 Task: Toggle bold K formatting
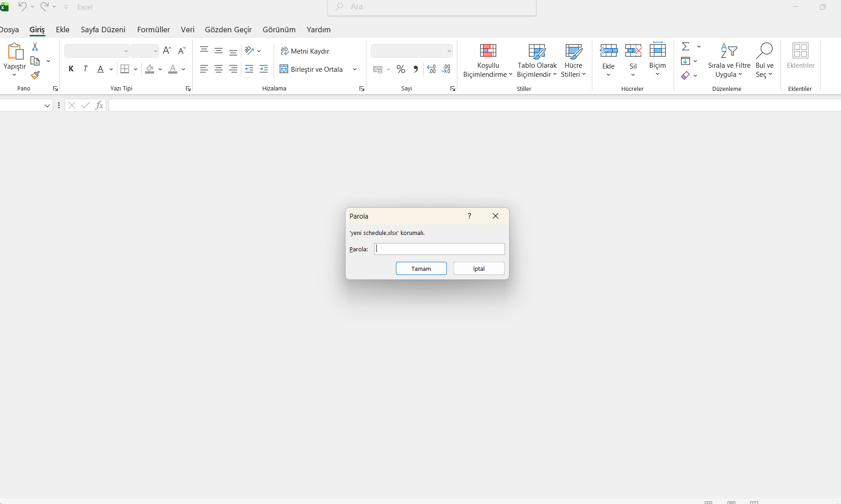[71, 69]
